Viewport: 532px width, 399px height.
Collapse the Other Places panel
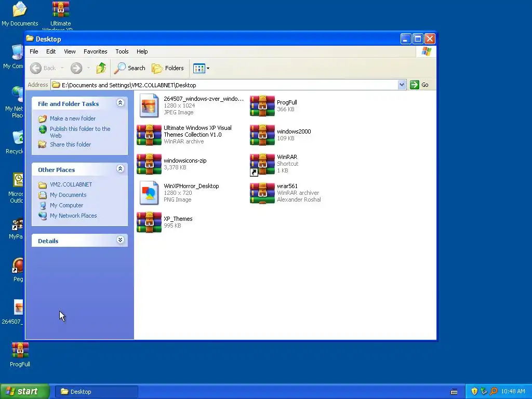[x=120, y=169]
